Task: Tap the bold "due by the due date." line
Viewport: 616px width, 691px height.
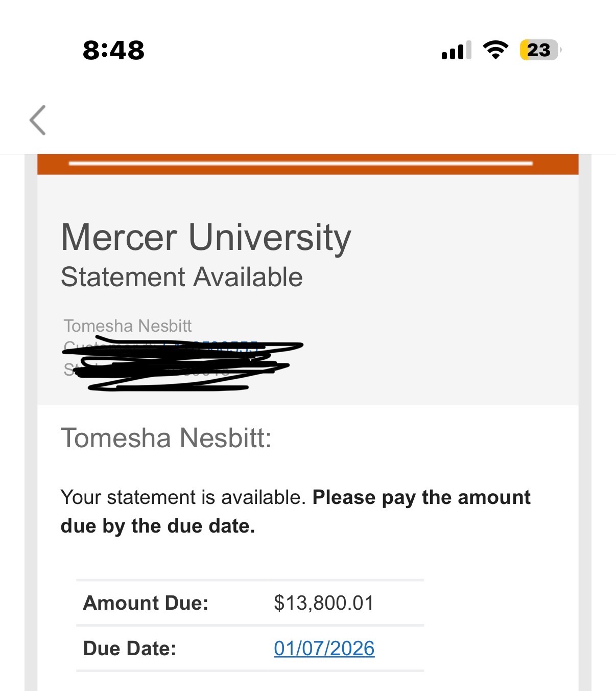Action: [x=157, y=526]
